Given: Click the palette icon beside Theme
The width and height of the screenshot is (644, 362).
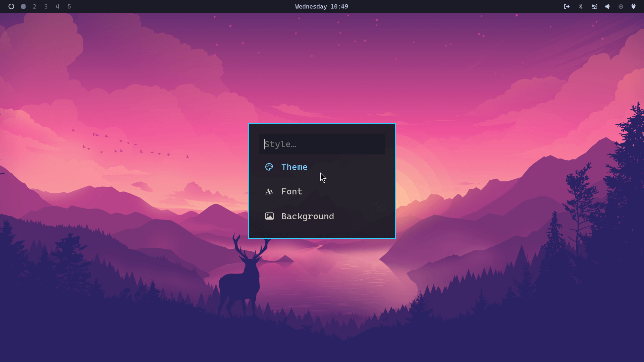Looking at the screenshot, I should pos(269,167).
